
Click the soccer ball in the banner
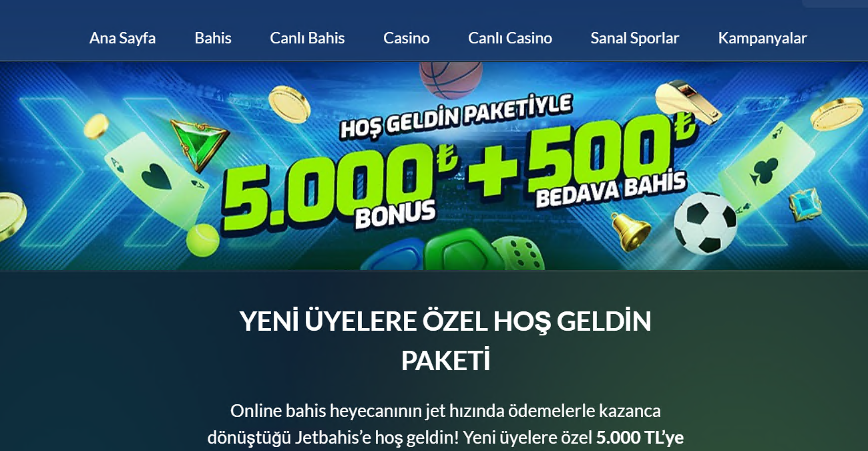[704, 223]
